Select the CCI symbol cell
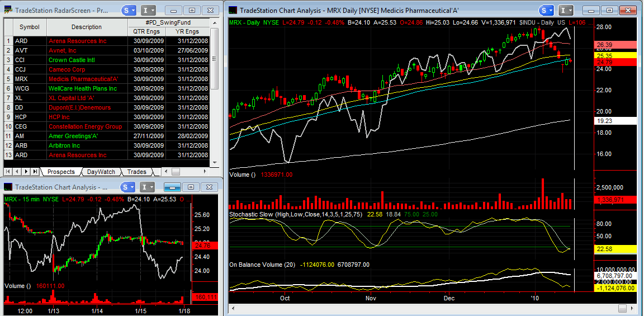The image size is (644, 316). coord(30,60)
